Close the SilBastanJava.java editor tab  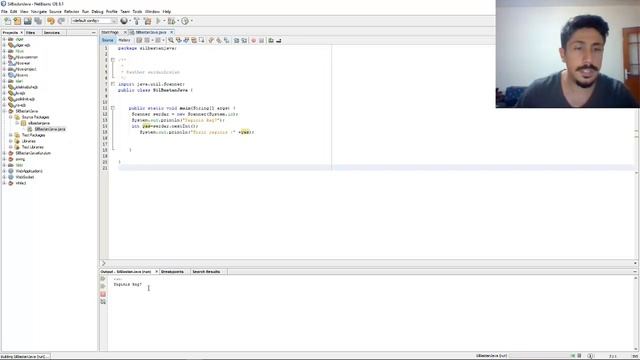(171, 32)
